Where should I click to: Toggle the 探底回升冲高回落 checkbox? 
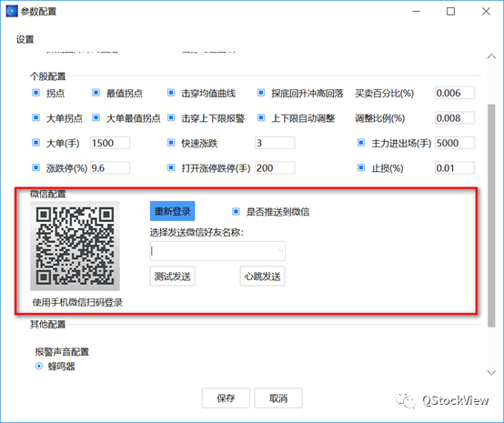tap(261, 93)
